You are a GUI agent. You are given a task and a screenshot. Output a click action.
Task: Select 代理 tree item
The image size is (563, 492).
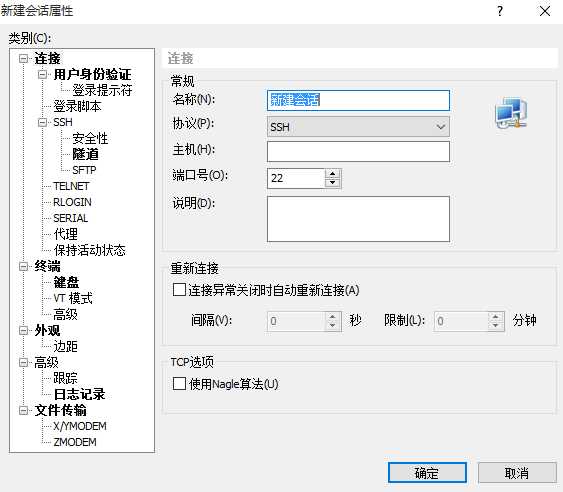[65, 235]
